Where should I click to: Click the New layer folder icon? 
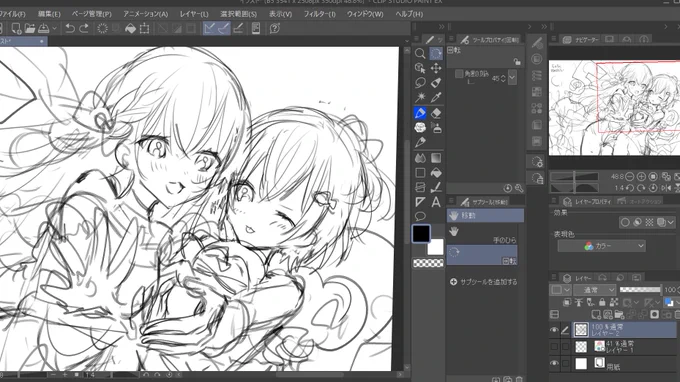619,314
